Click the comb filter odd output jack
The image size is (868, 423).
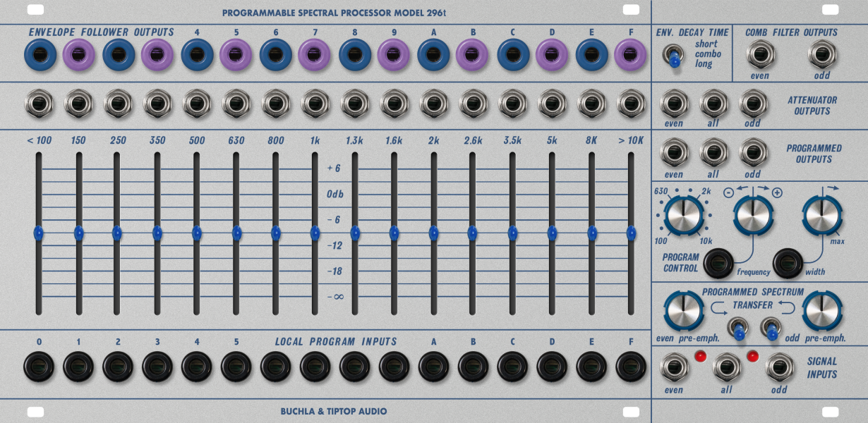(822, 54)
